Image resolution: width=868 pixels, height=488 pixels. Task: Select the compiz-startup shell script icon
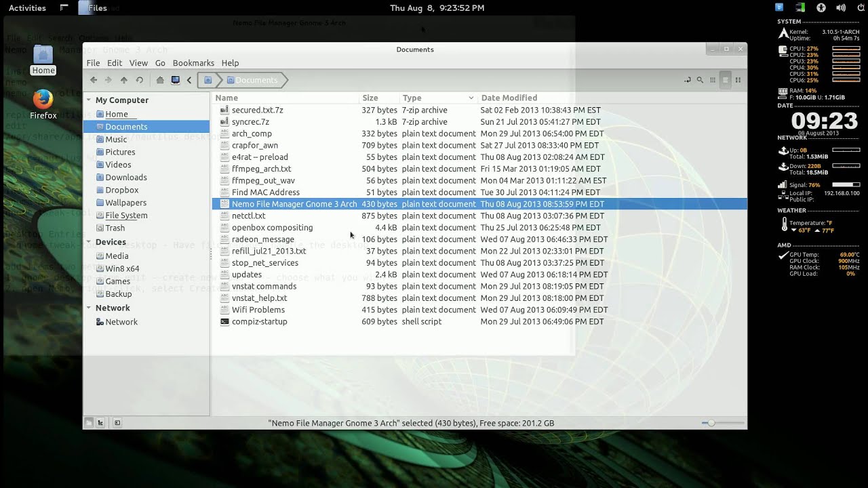(224, 321)
